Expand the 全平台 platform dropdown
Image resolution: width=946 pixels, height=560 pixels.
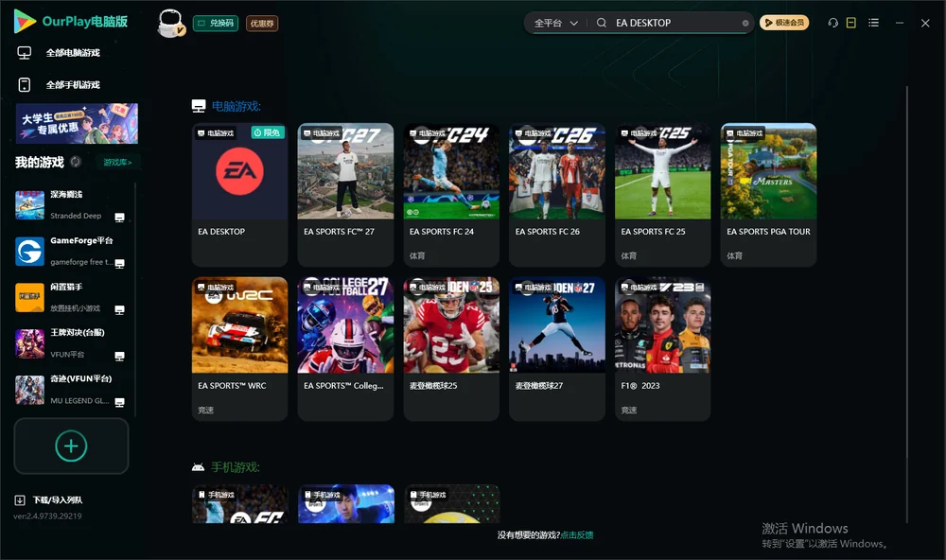(555, 23)
